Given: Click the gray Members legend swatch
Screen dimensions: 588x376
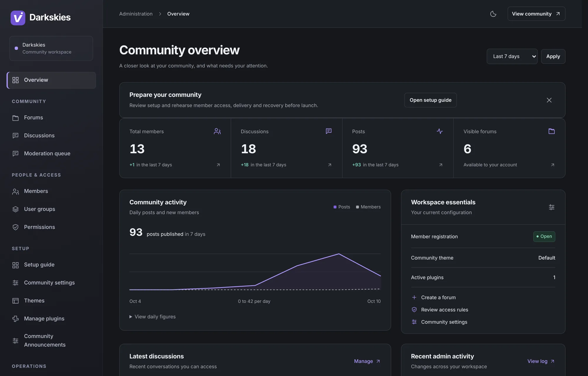Looking at the screenshot, I should click(x=358, y=207).
